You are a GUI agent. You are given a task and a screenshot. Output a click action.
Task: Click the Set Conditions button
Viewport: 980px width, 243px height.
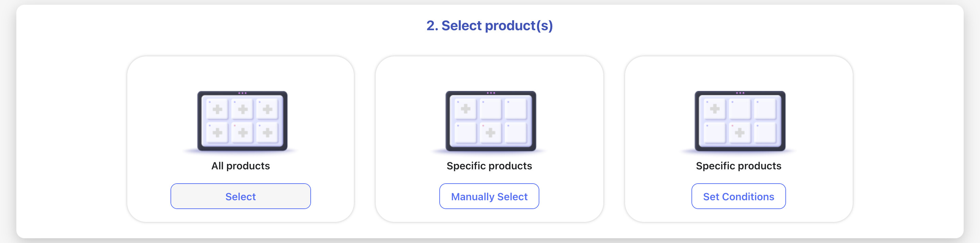coord(738,196)
